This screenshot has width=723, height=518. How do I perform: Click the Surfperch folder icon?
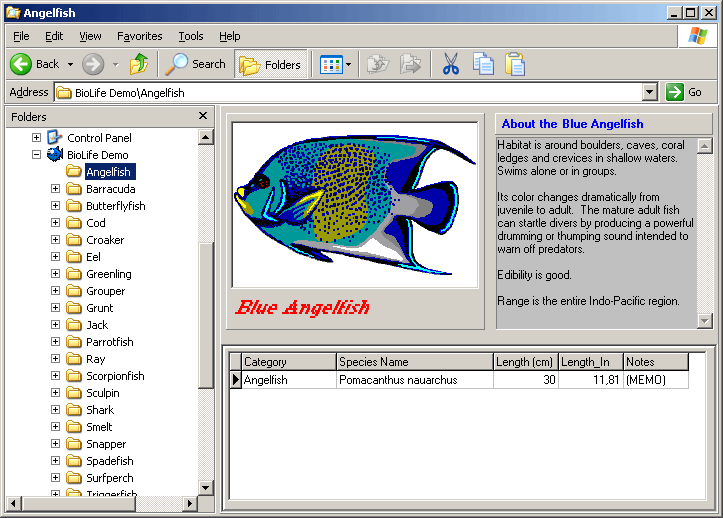pyautogui.click(x=73, y=477)
